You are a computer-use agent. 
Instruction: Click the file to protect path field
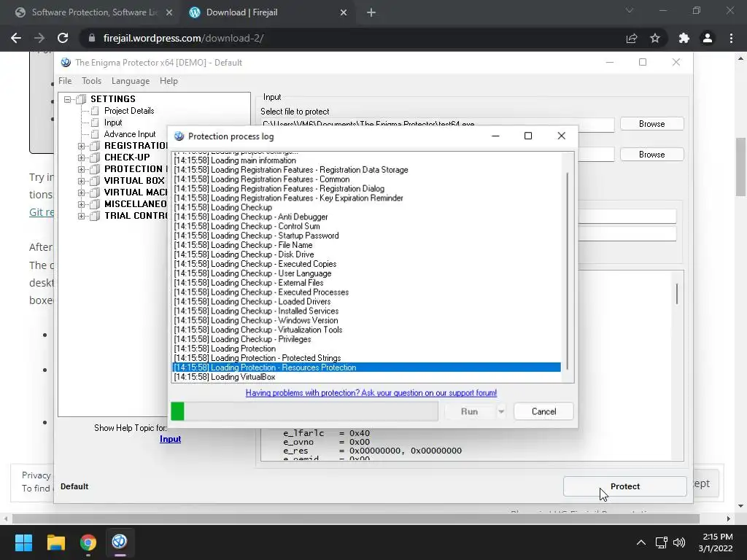438,124
